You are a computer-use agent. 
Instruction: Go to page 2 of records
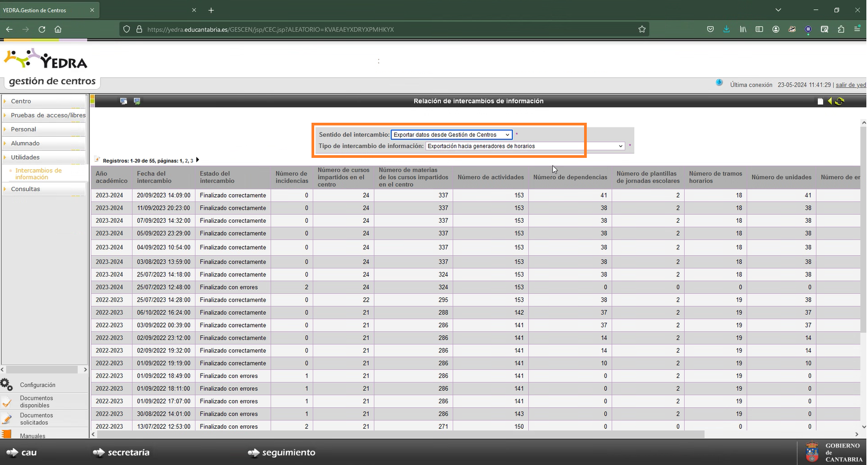(187, 161)
